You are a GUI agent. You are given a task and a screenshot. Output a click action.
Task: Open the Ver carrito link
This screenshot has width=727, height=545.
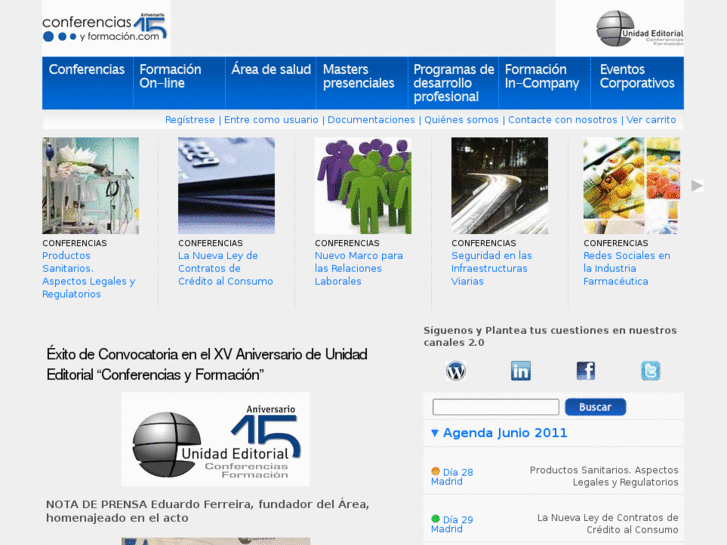coord(651,120)
